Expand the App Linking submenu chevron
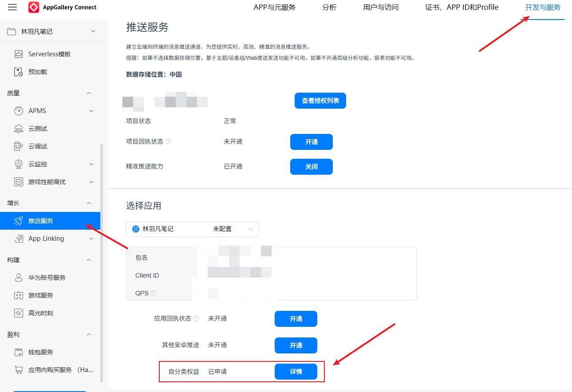 point(91,239)
